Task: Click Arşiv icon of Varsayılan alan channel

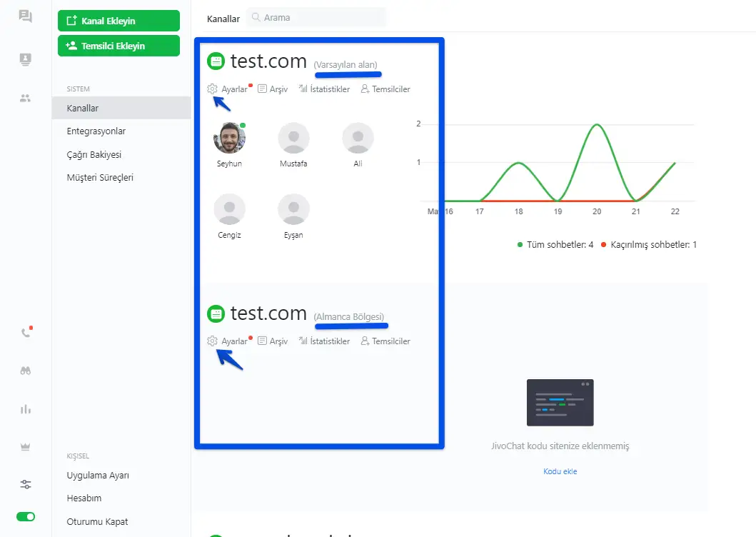Action: point(262,89)
